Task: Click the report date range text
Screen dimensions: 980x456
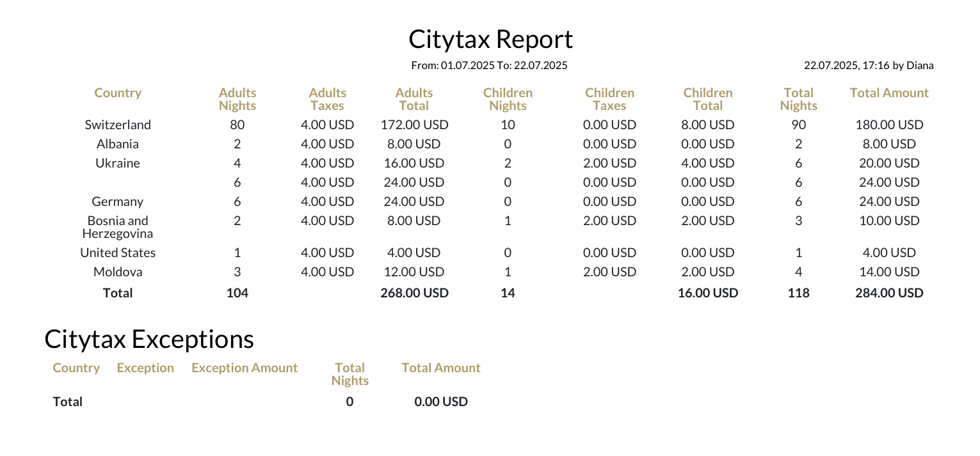Action: click(x=489, y=65)
